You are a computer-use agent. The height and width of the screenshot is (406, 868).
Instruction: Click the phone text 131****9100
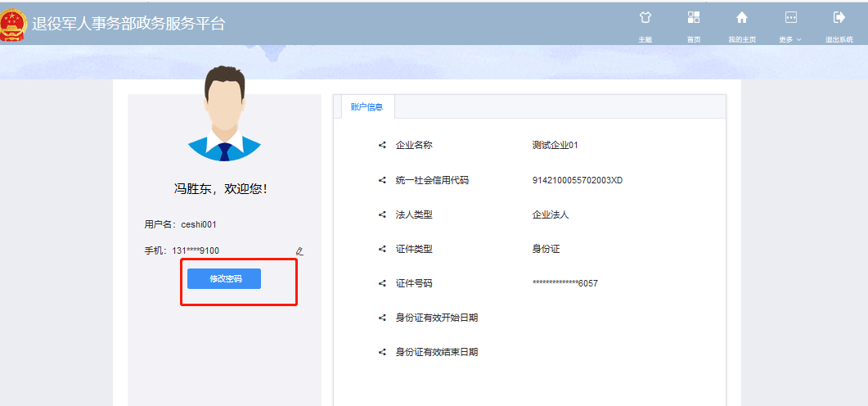click(196, 251)
